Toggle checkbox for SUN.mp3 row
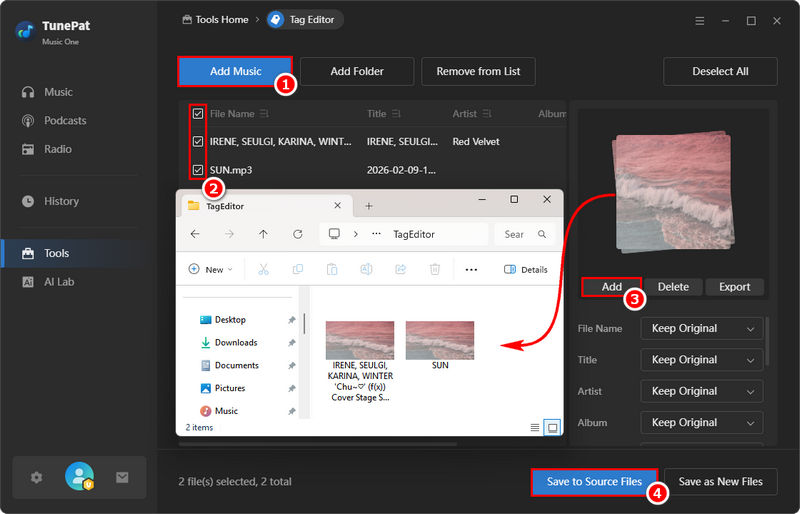Screen dimensions: 800x514 (x=198, y=169)
